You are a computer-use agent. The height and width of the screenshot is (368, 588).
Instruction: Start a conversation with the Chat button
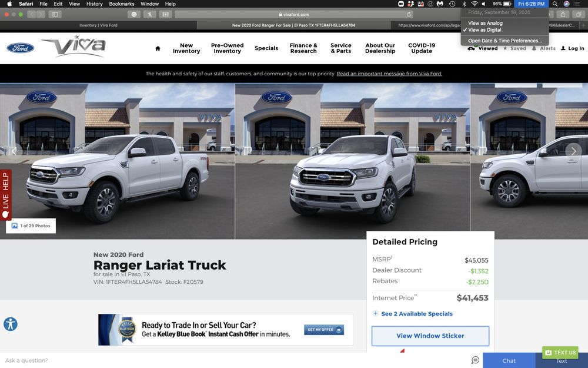click(x=509, y=360)
